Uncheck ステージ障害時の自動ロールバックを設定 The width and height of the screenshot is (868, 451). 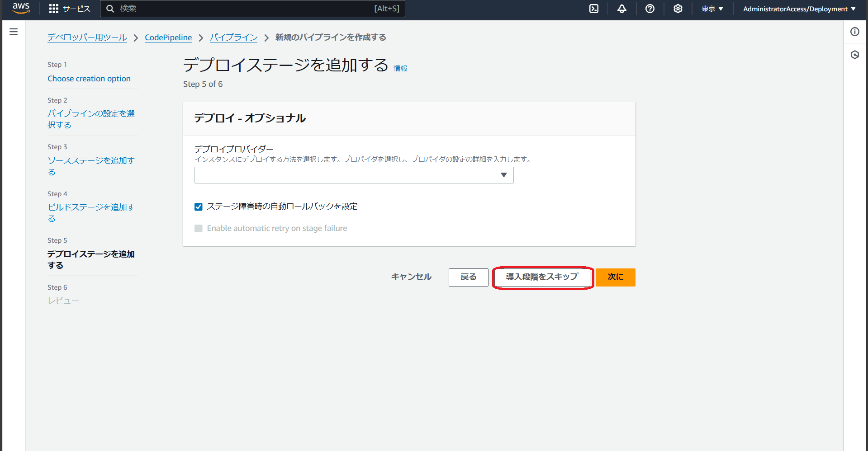pos(198,207)
